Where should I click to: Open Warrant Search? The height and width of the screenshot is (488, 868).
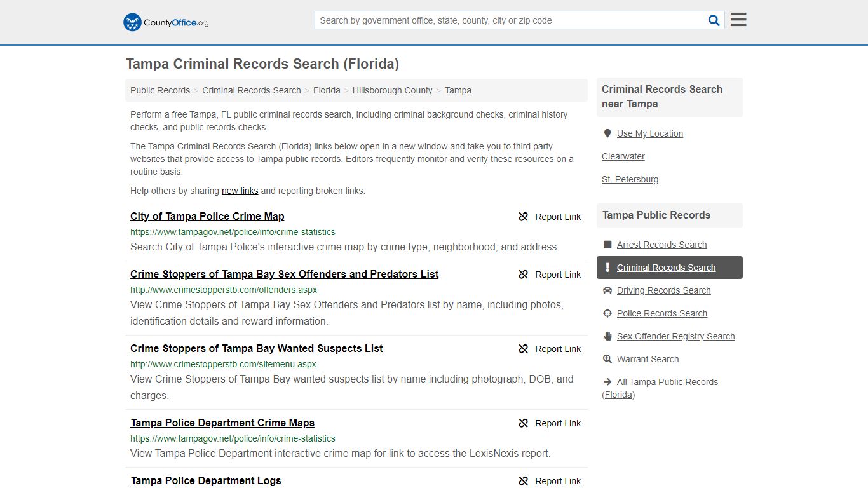[648, 359]
